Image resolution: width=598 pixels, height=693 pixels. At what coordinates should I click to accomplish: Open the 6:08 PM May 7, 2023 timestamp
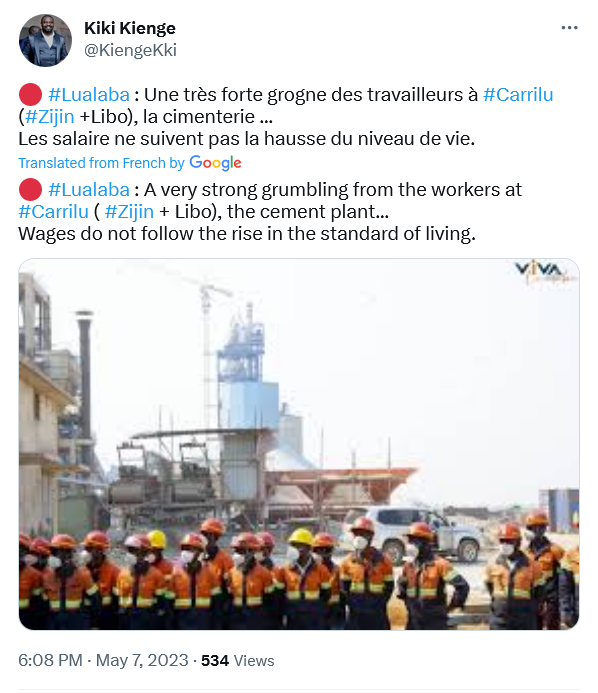coord(103,660)
